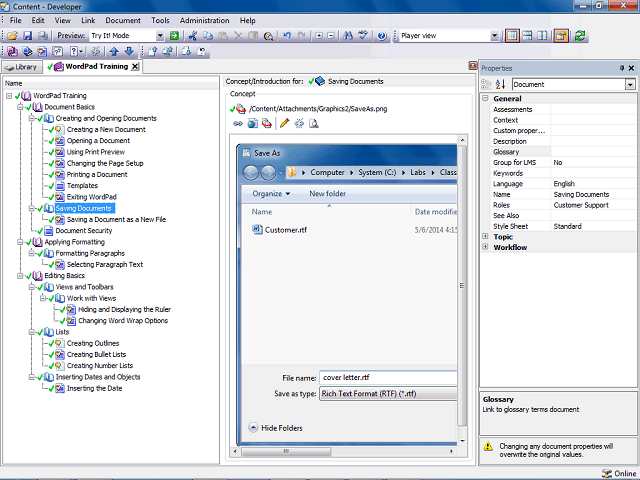Screen dimensions: 640x480
Task: Open the File menu
Action: pyautogui.click(x=16, y=20)
